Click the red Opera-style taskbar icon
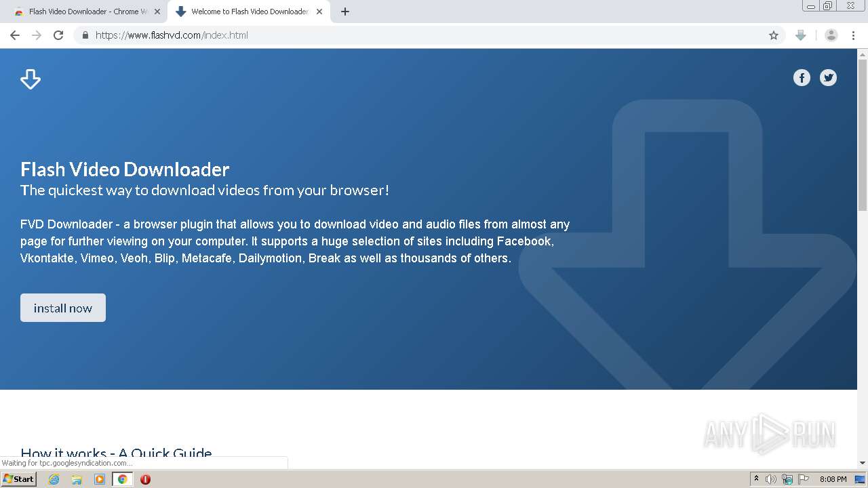Image resolution: width=868 pixels, height=488 pixels. [145, 479]
